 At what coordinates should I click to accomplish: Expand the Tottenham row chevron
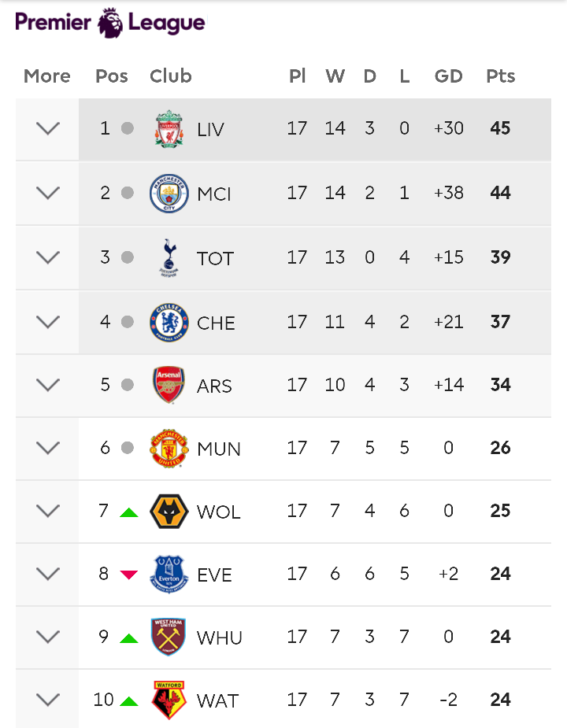tap(48, 257)
